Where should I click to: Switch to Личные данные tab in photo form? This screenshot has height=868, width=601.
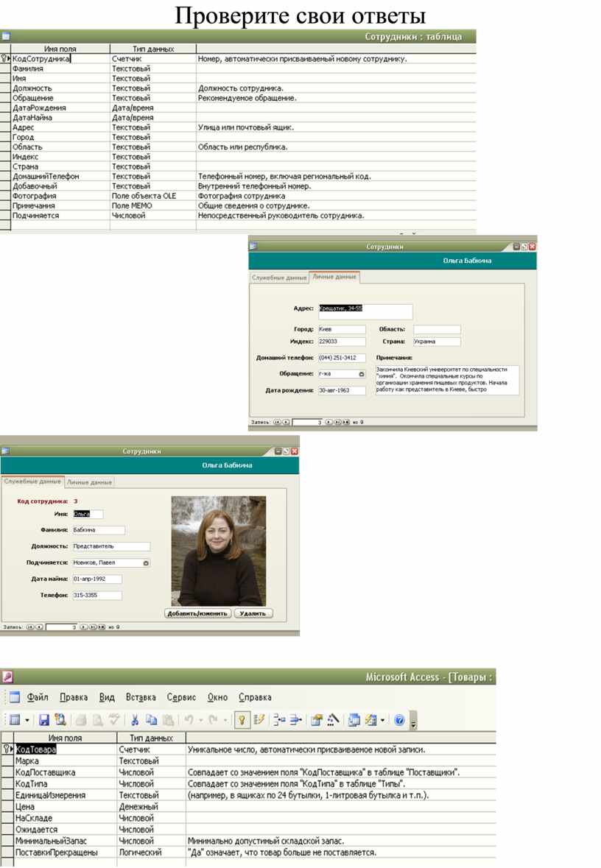click(x=90, y=482)
